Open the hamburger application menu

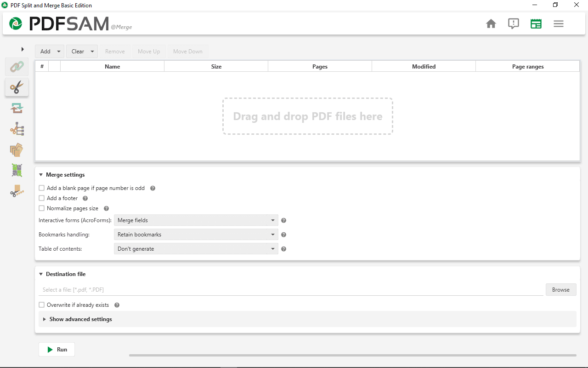559,23
